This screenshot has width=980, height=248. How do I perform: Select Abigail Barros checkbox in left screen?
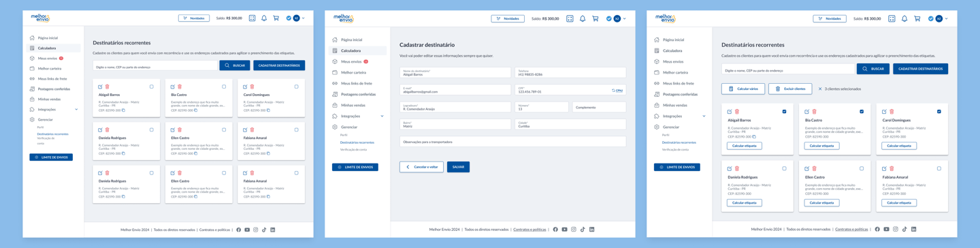point(151,87)
